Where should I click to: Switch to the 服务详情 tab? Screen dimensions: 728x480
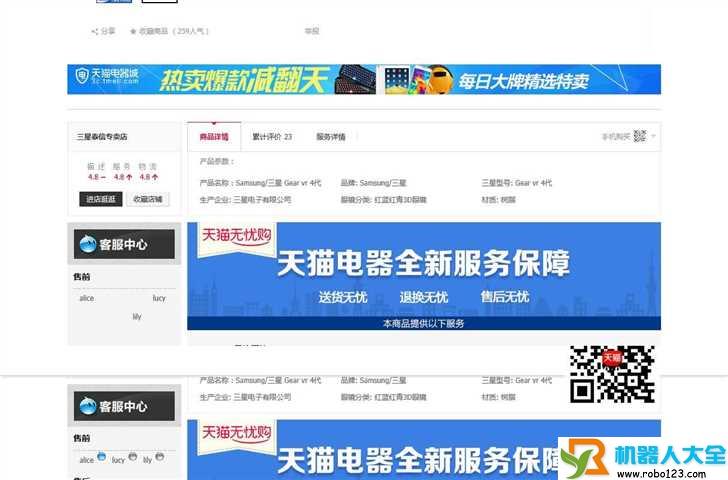(x=331, y=136)
